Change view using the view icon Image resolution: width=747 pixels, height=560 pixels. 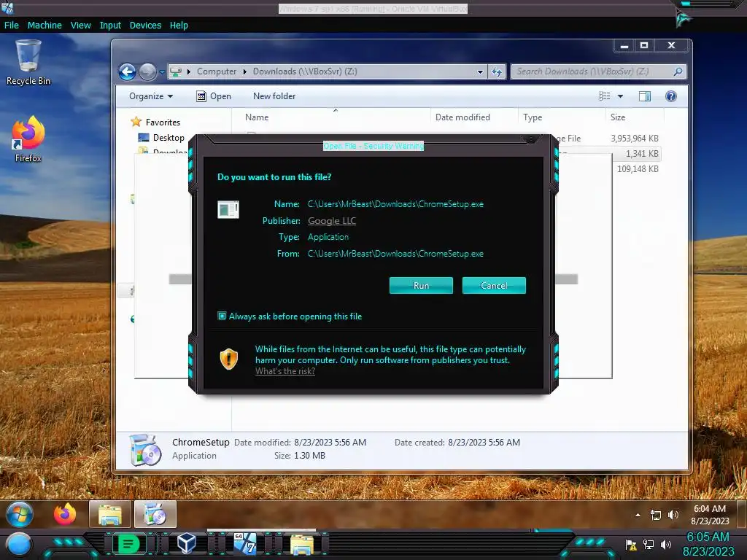[605, 96]
